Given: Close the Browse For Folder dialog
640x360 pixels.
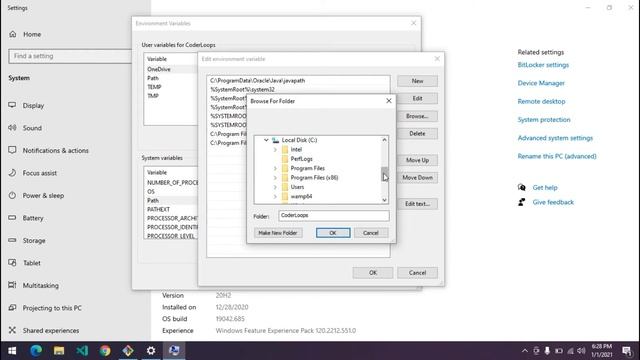Looking at the screenshot, I should pyautogui.click(x=389, y=101).
